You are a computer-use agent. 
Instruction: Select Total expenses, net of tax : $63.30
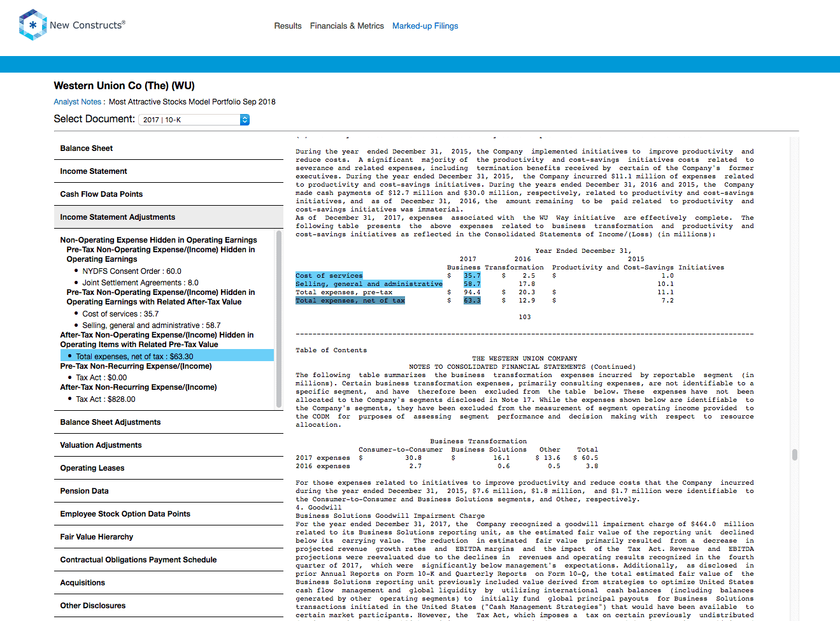pos(167,355)
